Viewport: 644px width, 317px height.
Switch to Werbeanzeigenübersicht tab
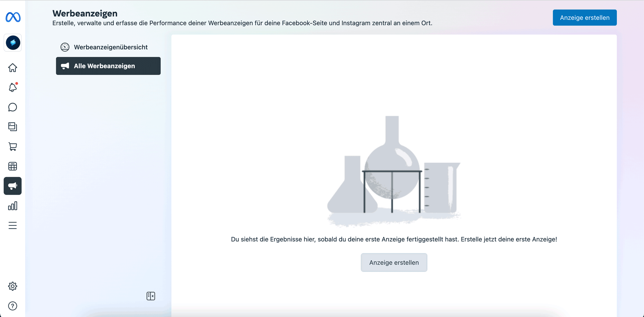point(110,47)
